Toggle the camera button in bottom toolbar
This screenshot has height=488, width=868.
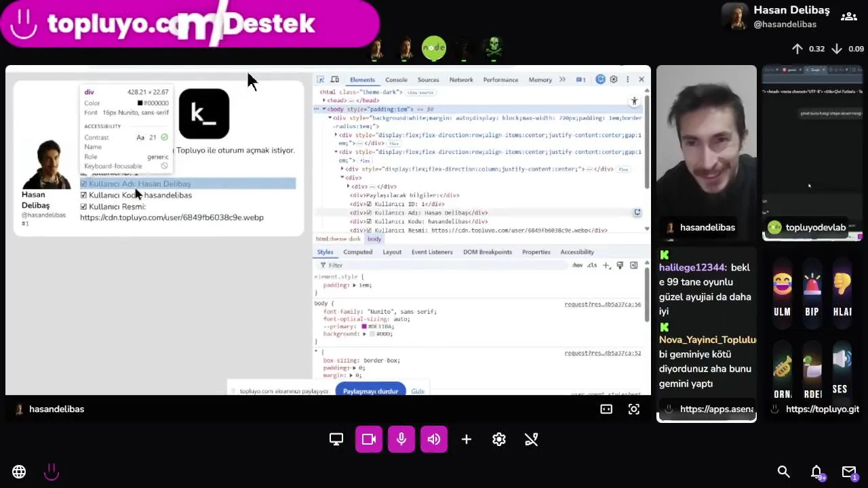369,439
